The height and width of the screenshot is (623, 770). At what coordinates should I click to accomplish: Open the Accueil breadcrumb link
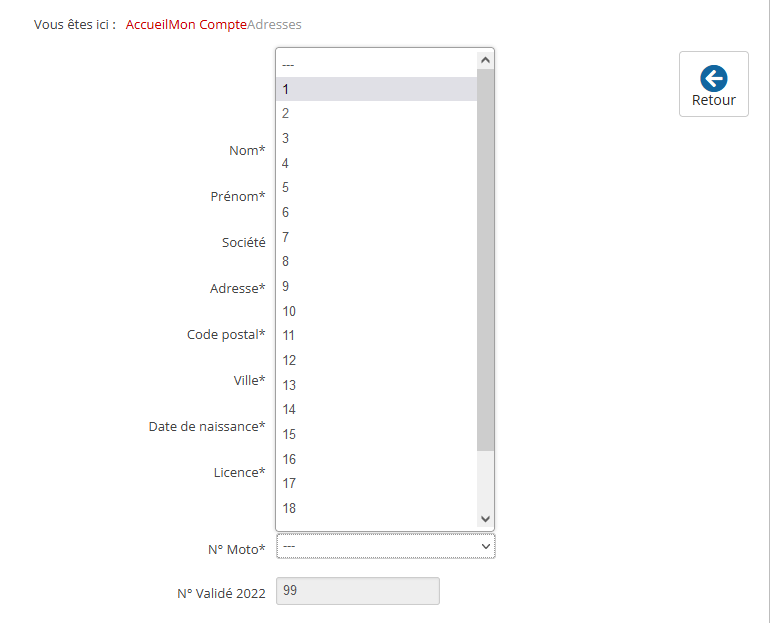[x=147, y=23]
